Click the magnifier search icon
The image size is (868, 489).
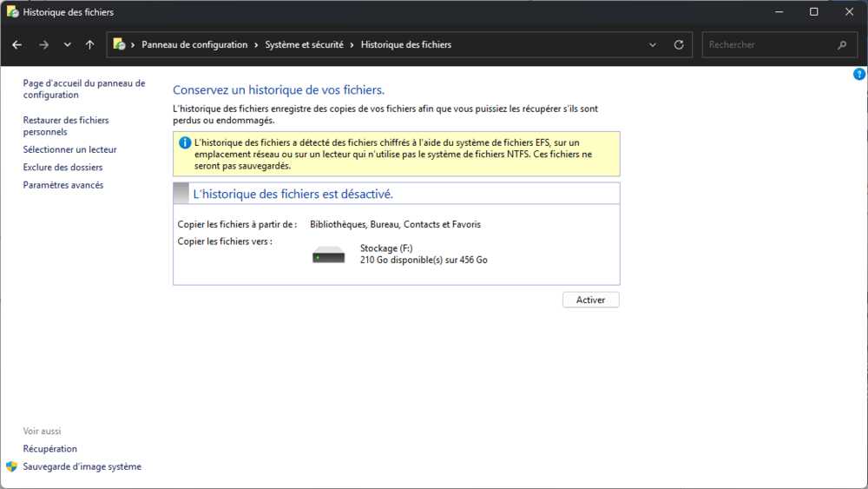(842, 45)
